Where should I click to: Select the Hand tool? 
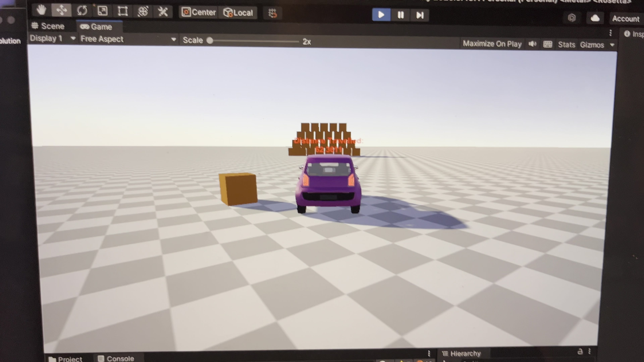(41, 10)
